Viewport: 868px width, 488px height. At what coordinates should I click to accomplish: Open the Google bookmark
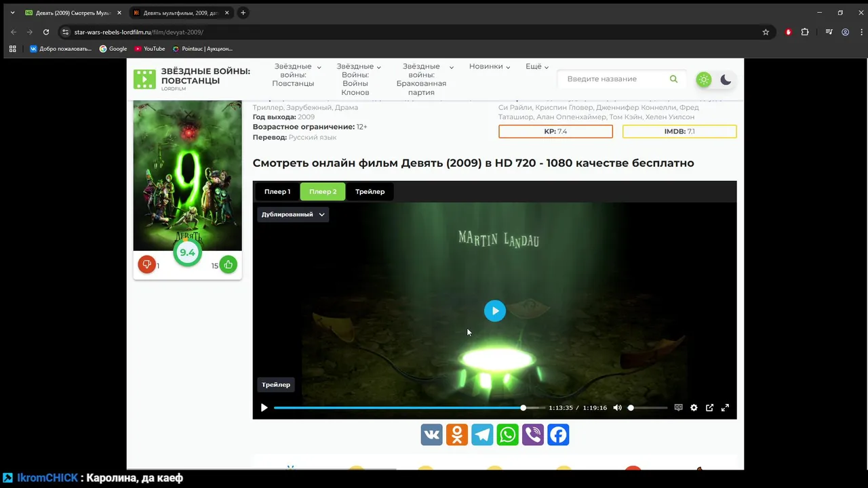pyautogui.click(x=113, y=49)
